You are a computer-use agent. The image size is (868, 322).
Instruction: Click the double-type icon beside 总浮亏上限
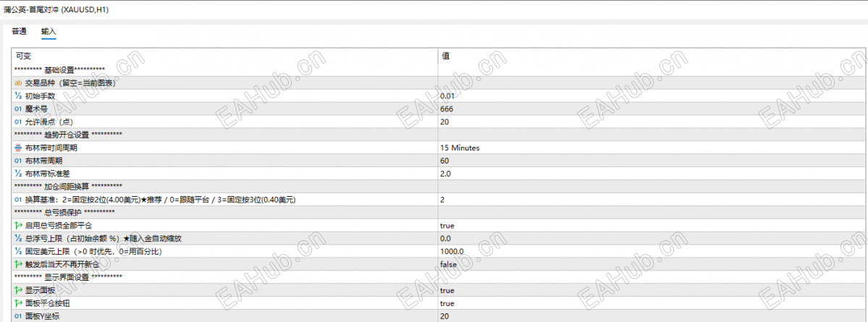[x=18, y=239]
